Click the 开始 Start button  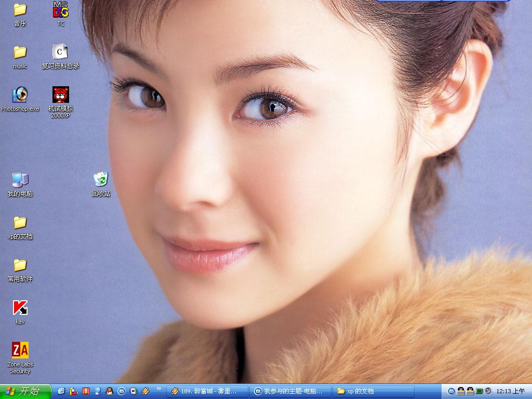click(x=25, y=391)
